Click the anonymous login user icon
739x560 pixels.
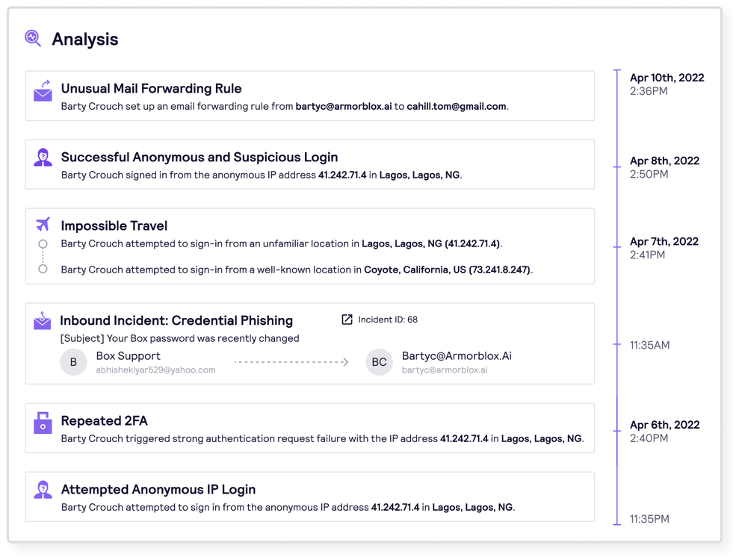(x=43, y=158)
